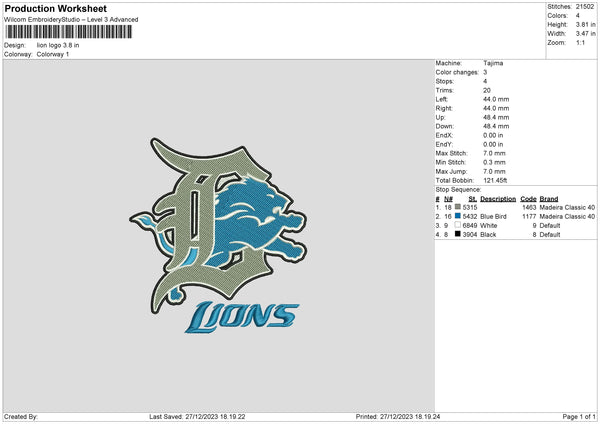Click the machine value 'Tajima'
The image size is (600, 424).
(493, 63)
